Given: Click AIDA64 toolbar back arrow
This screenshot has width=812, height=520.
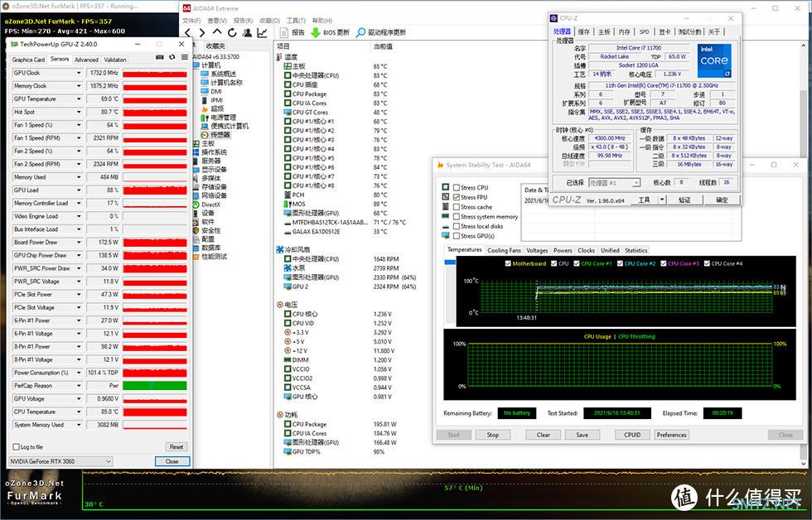Looking at the screenshot, I should pyautogui.click(x=187, y=32).
